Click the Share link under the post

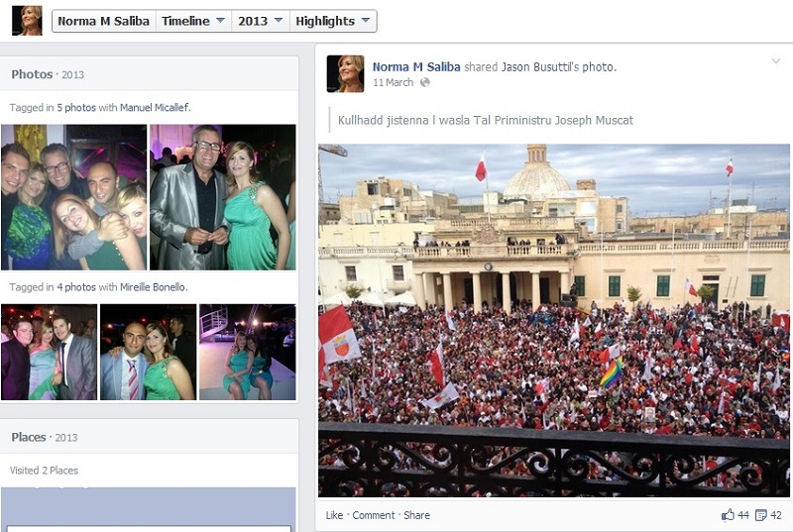tap(417, 515)
